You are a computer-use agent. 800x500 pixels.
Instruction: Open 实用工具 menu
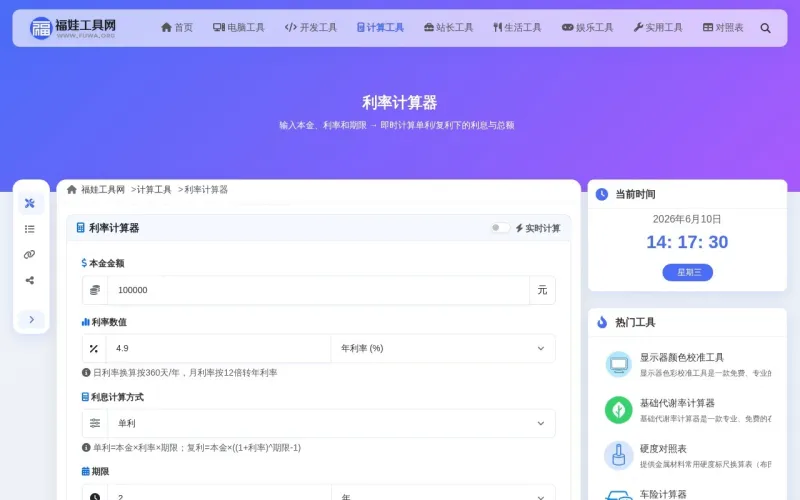[x=658, y=28]
